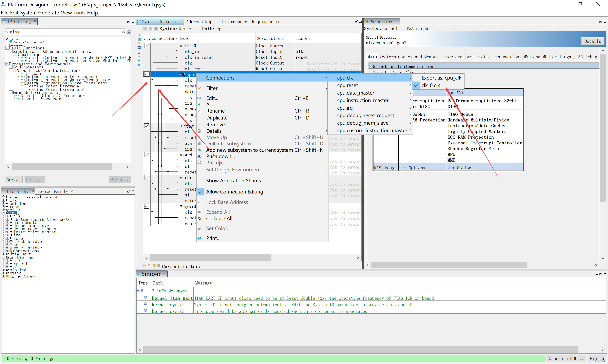Clear the IP Catalog search text

[123, 32]
